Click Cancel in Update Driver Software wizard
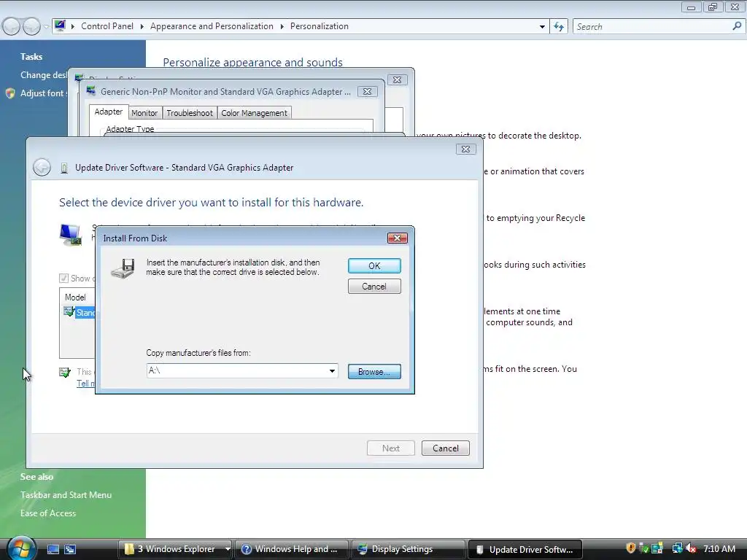 point(445,448)
